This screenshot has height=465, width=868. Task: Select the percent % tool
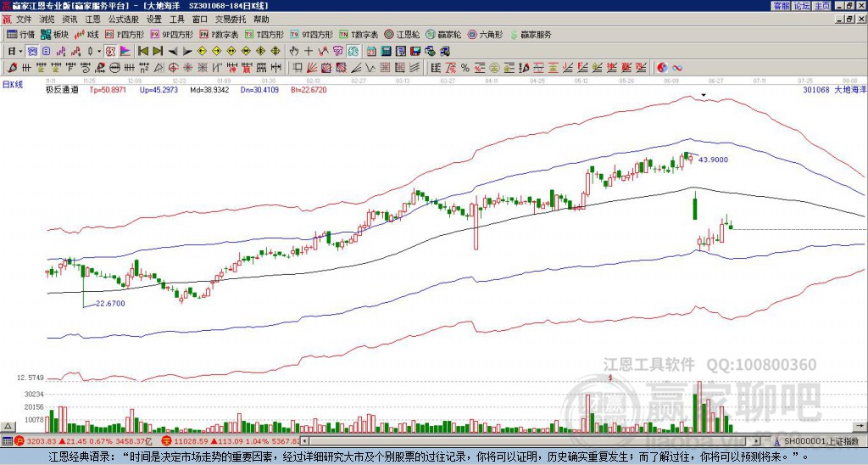pos(465,68)
